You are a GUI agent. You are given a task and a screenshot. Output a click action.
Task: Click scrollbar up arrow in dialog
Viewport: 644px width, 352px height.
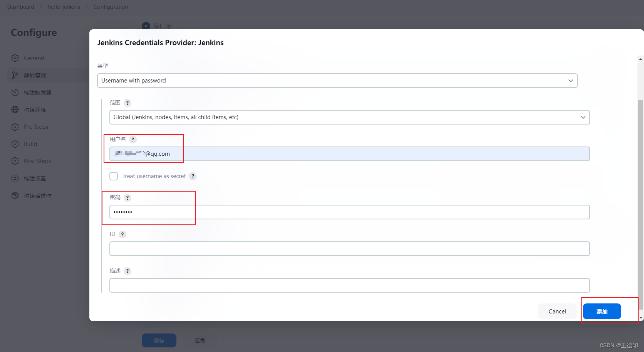[641, 59]
